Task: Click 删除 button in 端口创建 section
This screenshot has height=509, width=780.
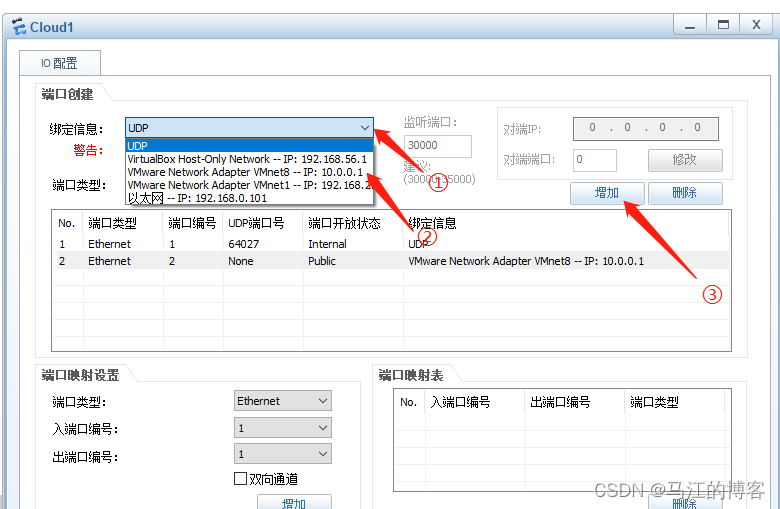Action: point(685,193)
